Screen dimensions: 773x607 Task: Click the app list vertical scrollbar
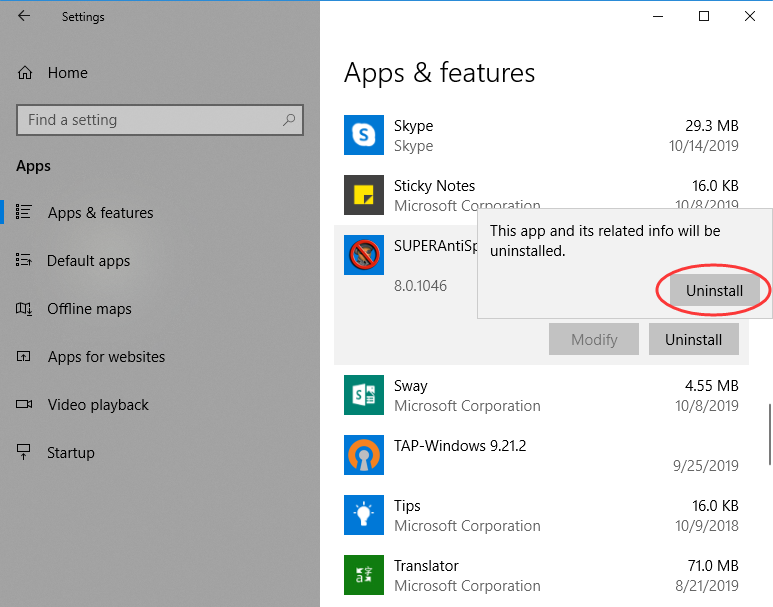click(x=769, y=434)
